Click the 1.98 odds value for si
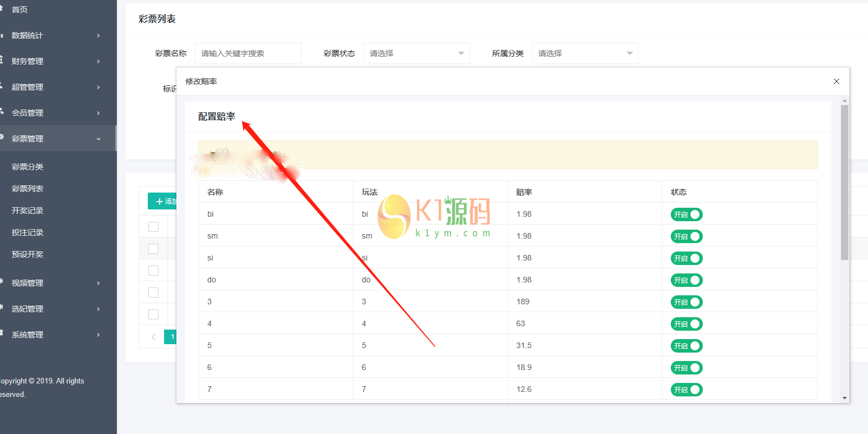 pyautogui.click(x=524, y=258)
